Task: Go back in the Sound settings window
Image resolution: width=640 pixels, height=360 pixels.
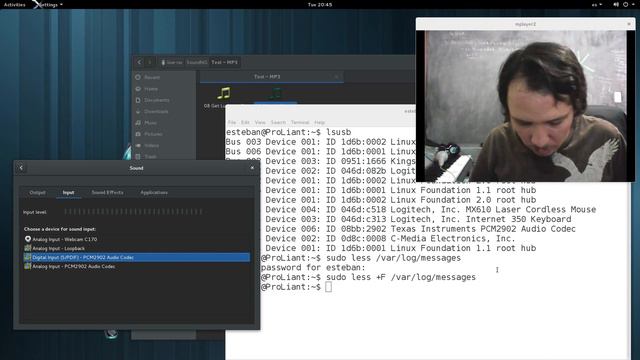Action: [21, 168]
